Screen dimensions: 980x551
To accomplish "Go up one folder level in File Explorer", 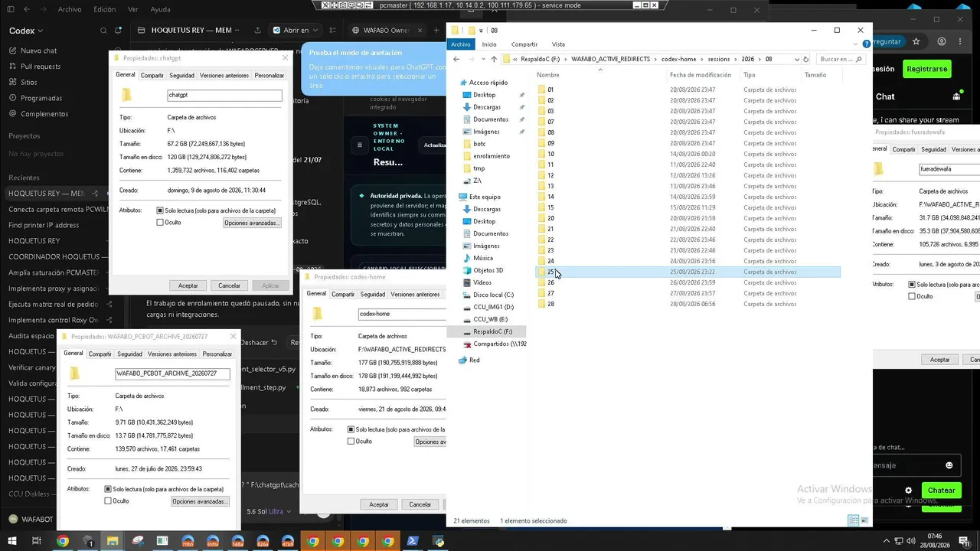I will coord(493,59).
